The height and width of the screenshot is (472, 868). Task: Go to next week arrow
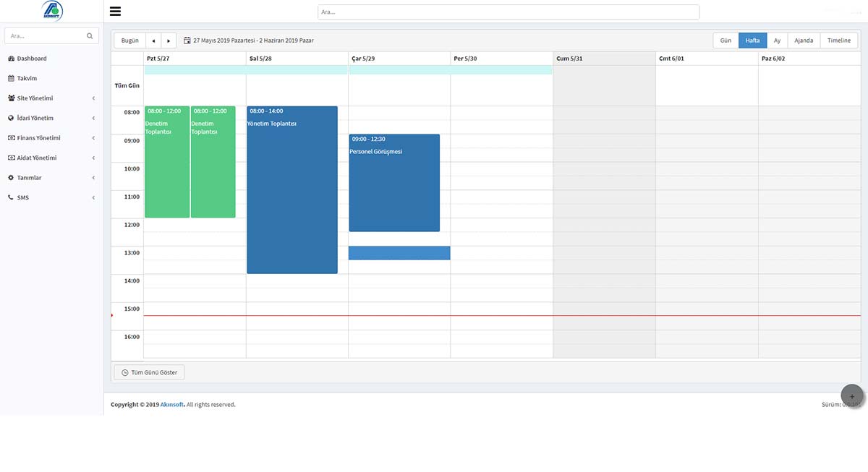pos(169,40)
